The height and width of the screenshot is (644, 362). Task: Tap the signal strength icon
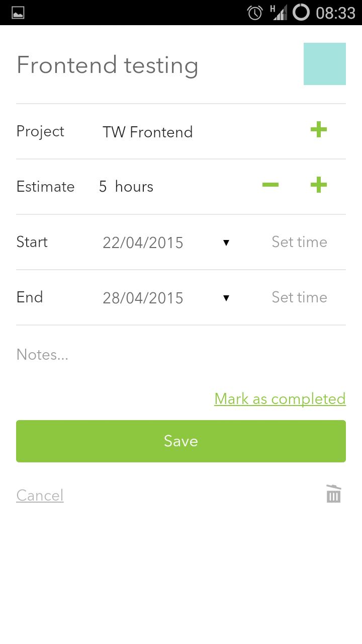tap(279, 13)
